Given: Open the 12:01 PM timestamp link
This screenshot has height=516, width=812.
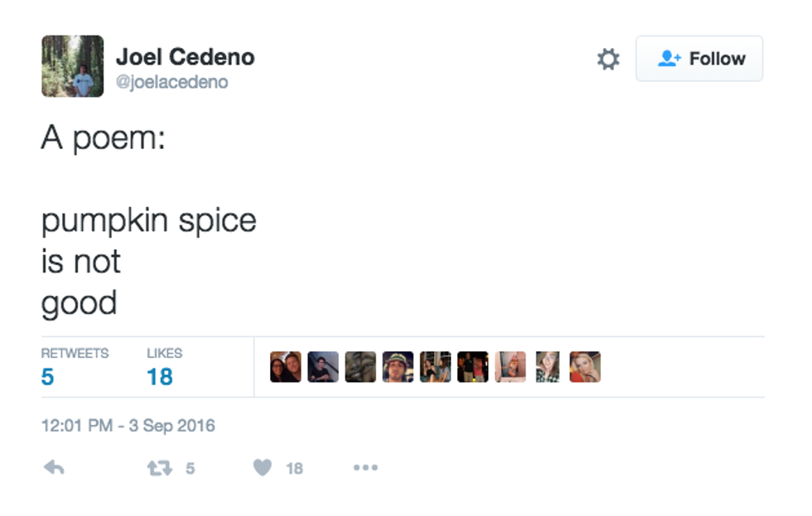Looking at the screenshot, I should [x=128, y=426].
